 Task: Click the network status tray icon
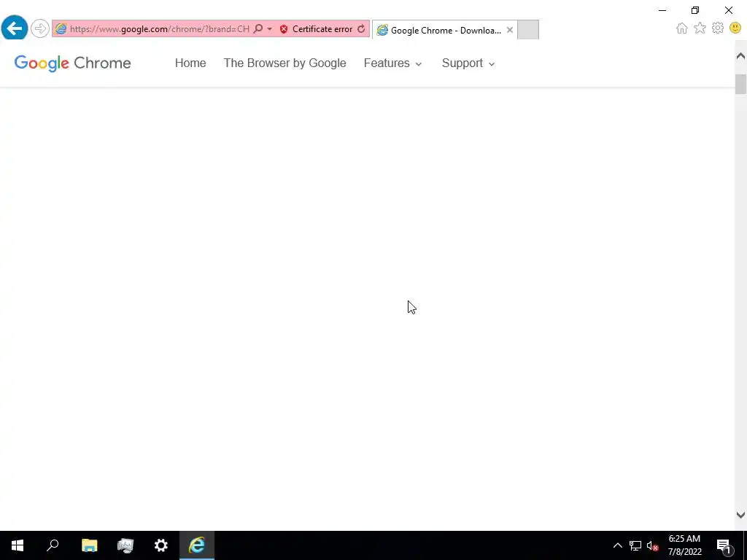click(x=635, y=545)
